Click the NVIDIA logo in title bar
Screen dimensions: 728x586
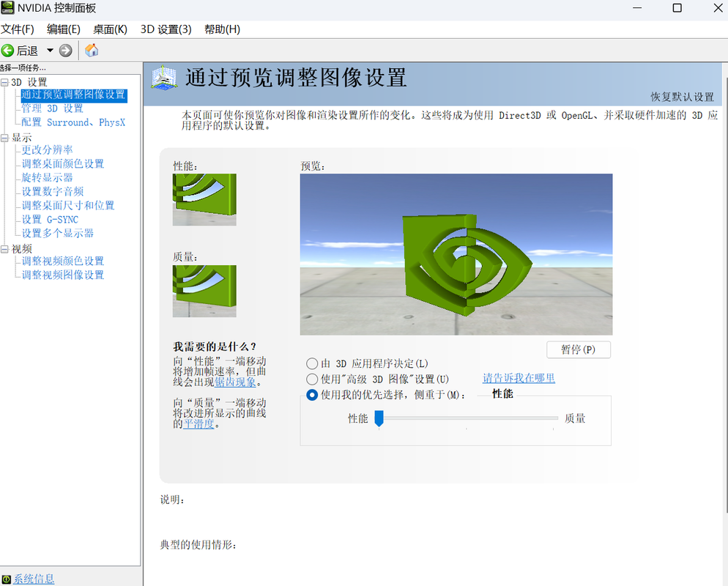point(7,8)
